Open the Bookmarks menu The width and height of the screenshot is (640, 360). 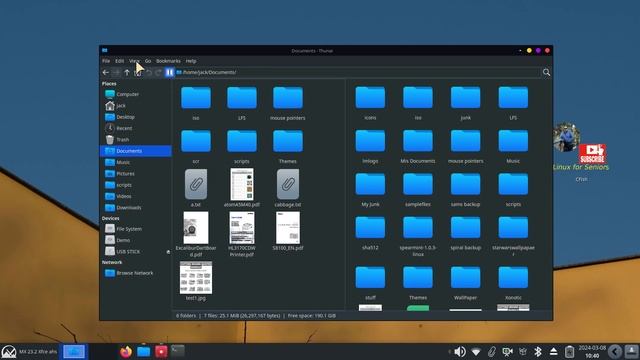click(x=168, y=61)
